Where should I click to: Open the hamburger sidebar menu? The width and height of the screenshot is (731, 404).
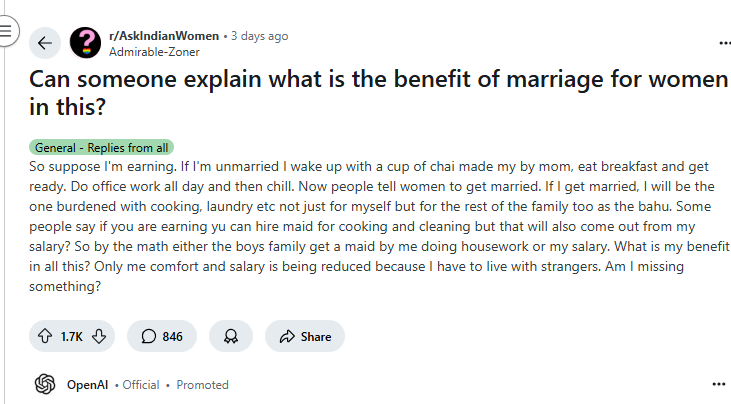click(6, 30)
